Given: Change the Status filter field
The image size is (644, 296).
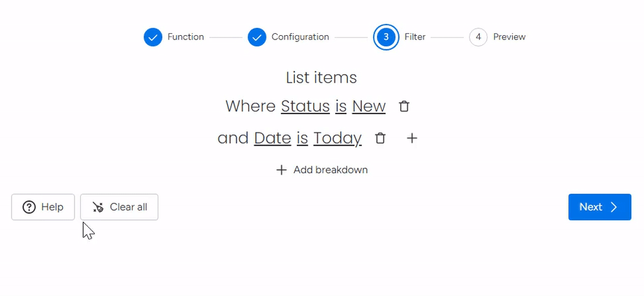Looking at the screenshot, I should pos(305,107).
